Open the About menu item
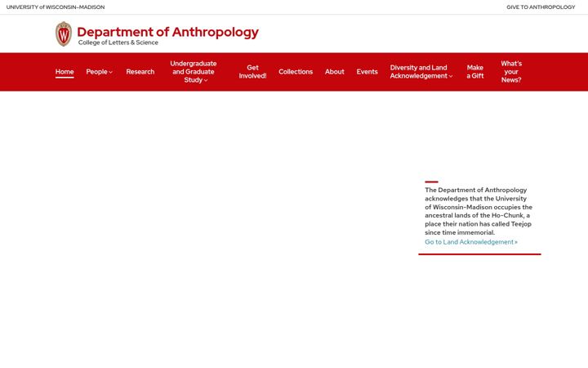 click(335, 72)
